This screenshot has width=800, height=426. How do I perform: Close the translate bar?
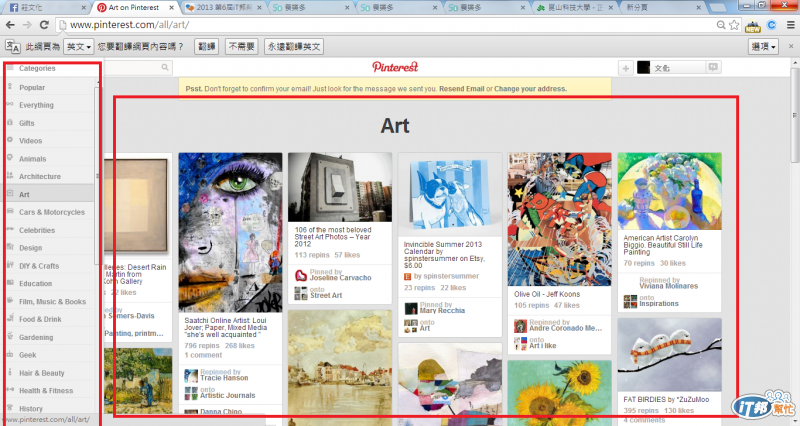point(791,46)
